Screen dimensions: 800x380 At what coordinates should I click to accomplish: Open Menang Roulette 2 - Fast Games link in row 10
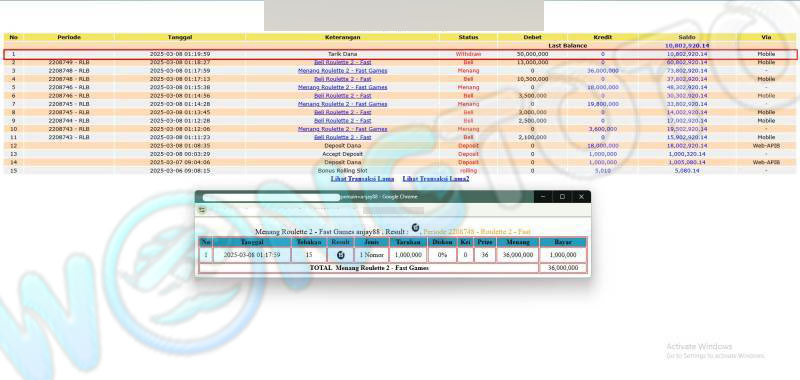tap(342, 129)
